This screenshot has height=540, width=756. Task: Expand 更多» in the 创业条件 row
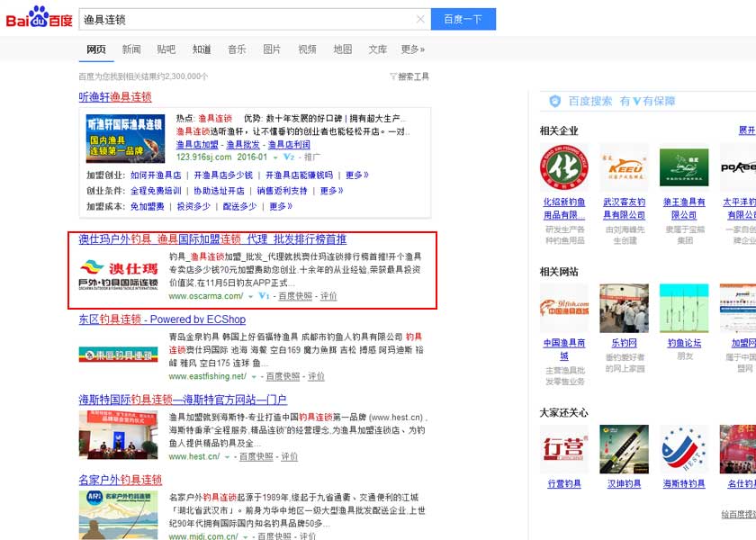[x=332, y=191]
